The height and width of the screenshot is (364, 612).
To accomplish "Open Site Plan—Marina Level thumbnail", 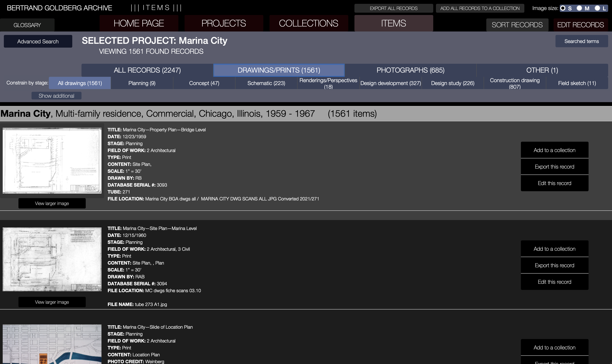I will pyautogui.click(x=52, y=260).
